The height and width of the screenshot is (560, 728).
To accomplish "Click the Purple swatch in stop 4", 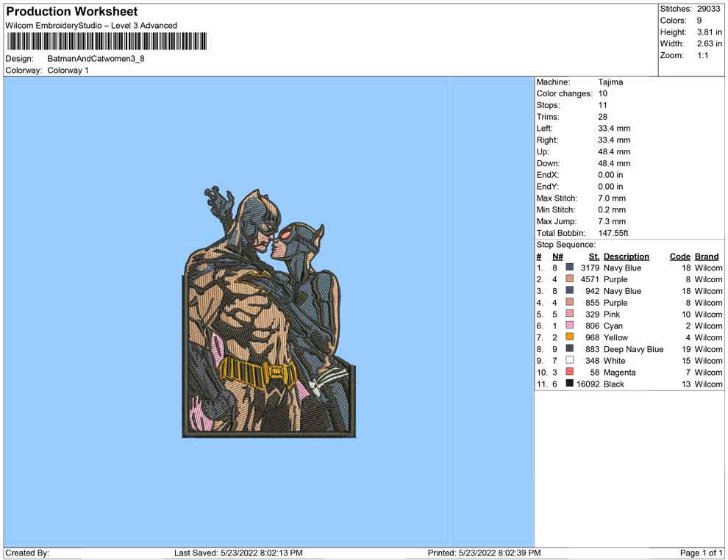I will click(x=570, y=302).
